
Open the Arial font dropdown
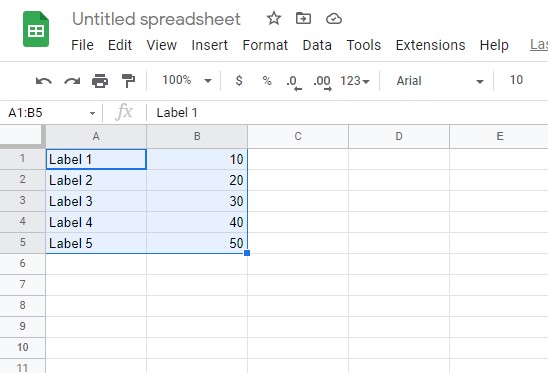coord(440,81)
